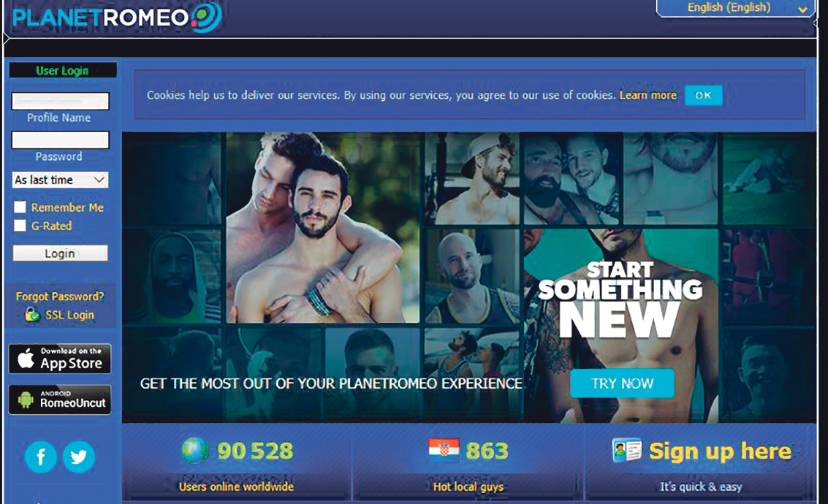Click into the Password field
Image resolution: width=828 pixels, height=504 pixels.
60,140
